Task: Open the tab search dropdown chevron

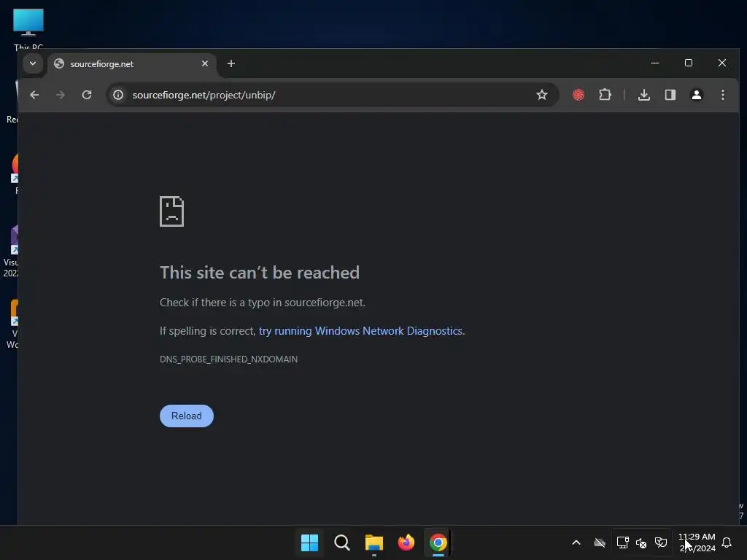Action: coord(33,63)
